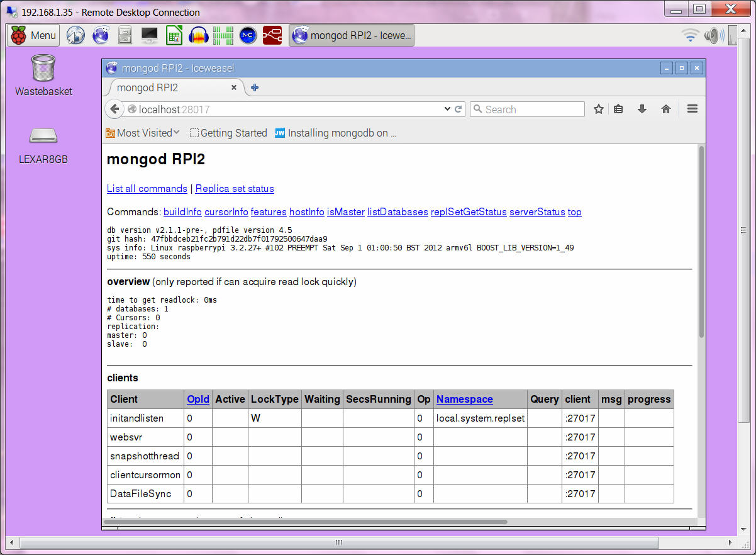Open the file manager cabinet icon
This screenshot has height=555, width=756.
(125, 36)
